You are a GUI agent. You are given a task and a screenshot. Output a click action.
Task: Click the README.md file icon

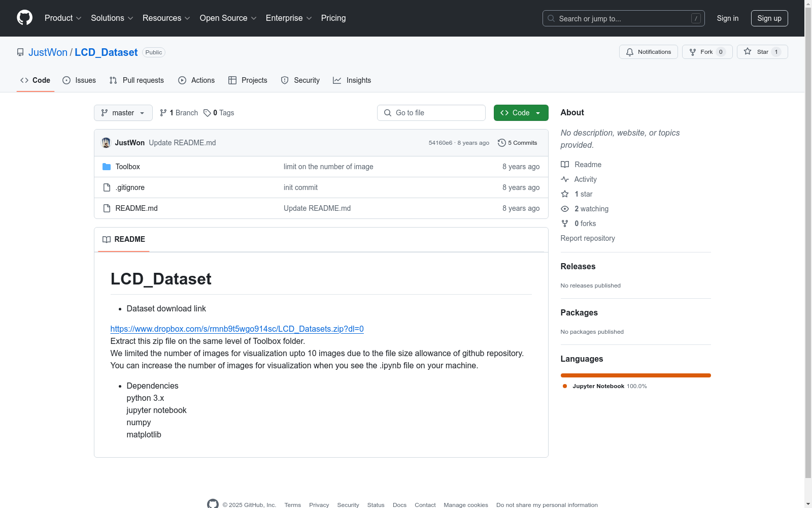click(107, 208)
